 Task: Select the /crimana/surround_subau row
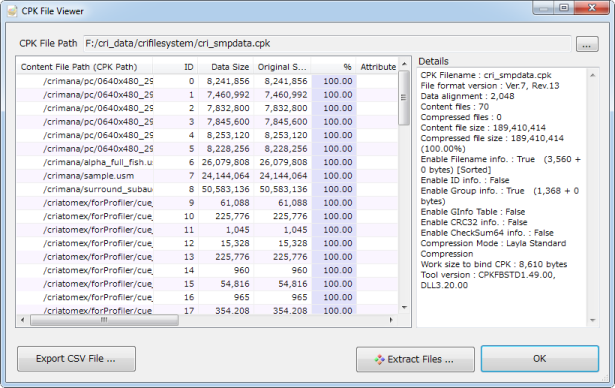tap(207, 189)
